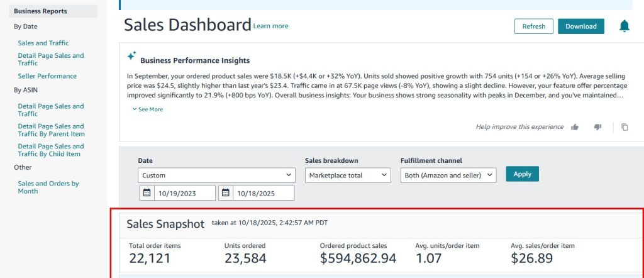
Task: Click the Download button
Action: (x=580, y=26)
